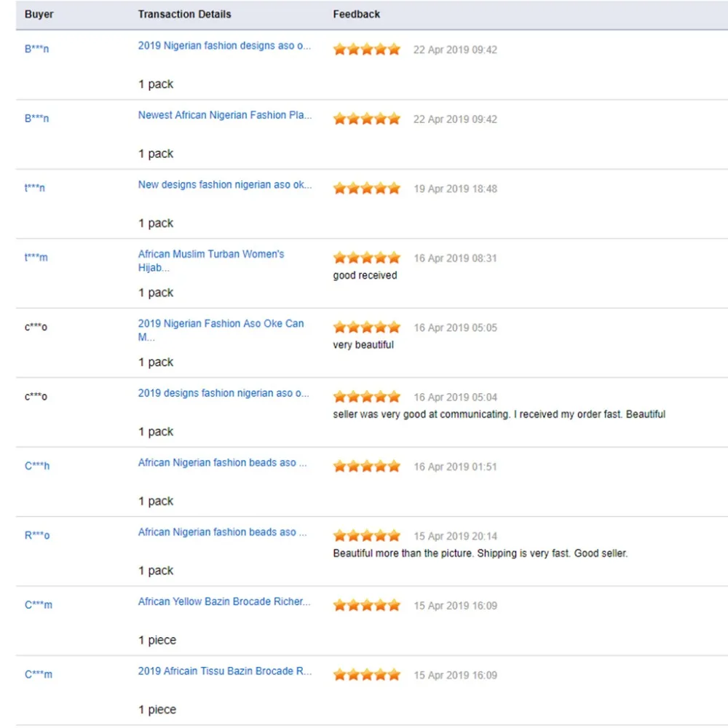Click the date '16 Apr 2019 08:31'
Viewport: 728px width, 728px height.
click(x=456, y=258)
